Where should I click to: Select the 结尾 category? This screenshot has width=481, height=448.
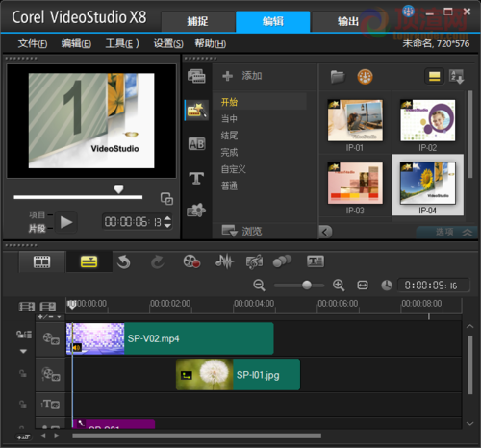(229, 136)
